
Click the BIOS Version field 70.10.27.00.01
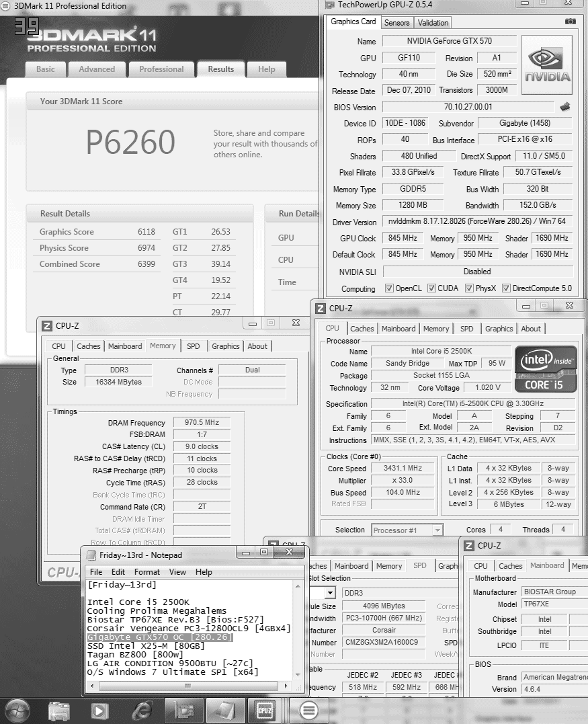click(468, 107)
